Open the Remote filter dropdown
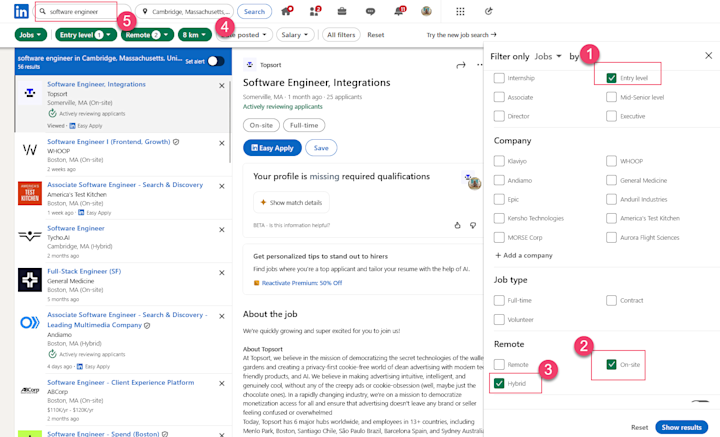Screen dimensions: 720x437 [147, 35]
